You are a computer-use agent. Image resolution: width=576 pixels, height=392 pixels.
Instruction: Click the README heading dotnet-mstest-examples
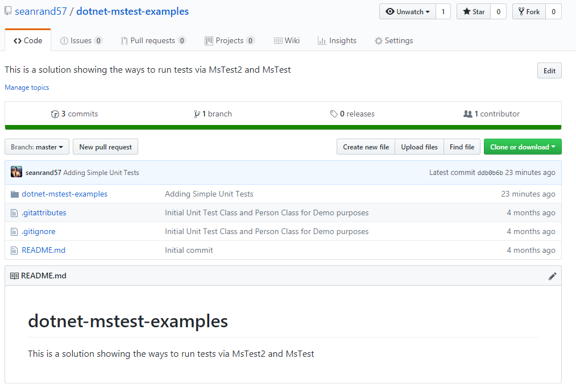tap(128, 321)
